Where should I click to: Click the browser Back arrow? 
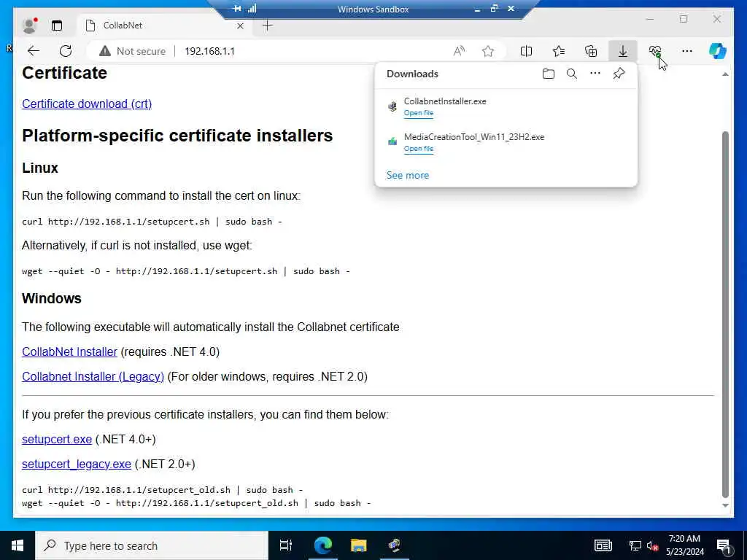(34, 51)
